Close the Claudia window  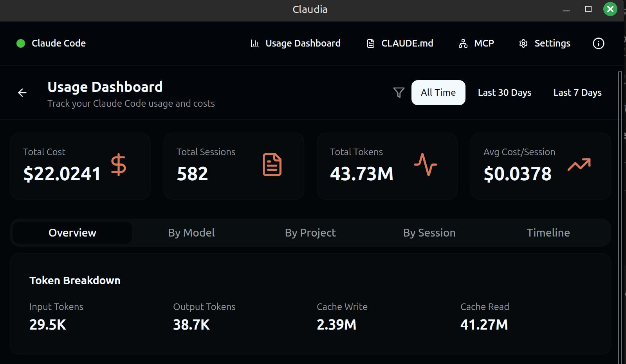(610, 9)
